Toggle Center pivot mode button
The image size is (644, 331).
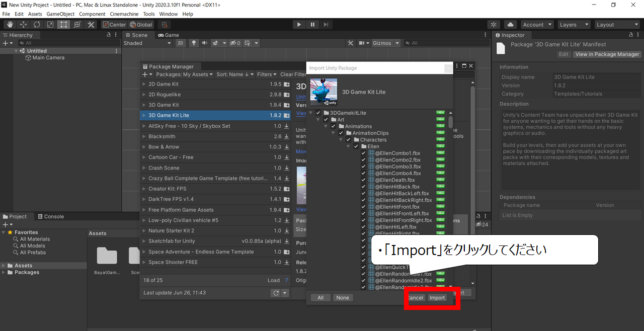(x=114, y=25)
